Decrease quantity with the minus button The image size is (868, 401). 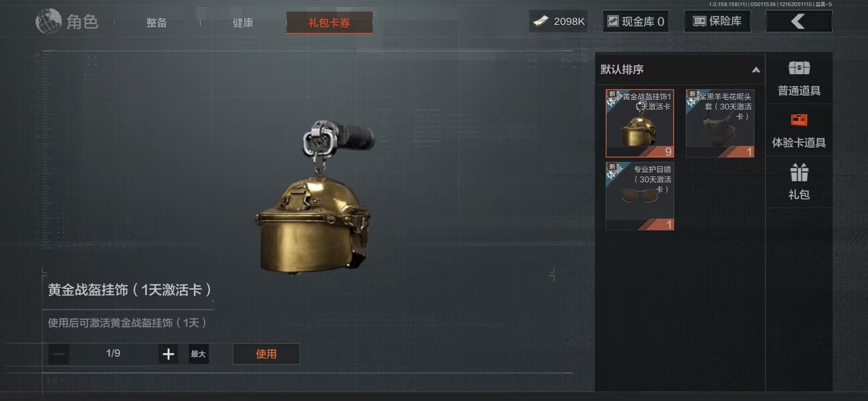(x=59, y=354)
